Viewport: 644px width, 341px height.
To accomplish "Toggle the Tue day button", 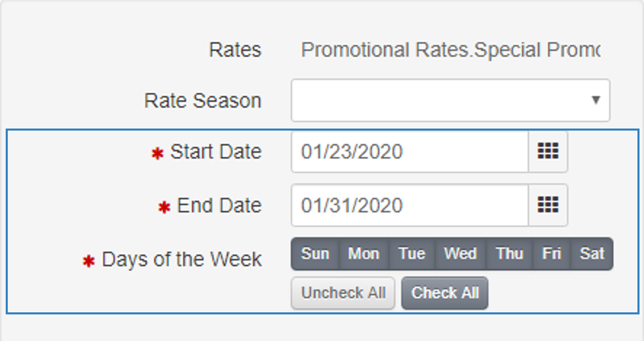I will [x=412, y=254].
